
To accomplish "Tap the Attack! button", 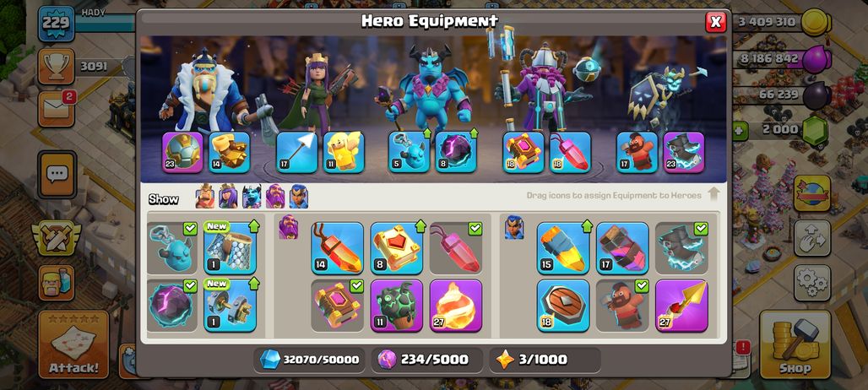I will tap(73, 344).
